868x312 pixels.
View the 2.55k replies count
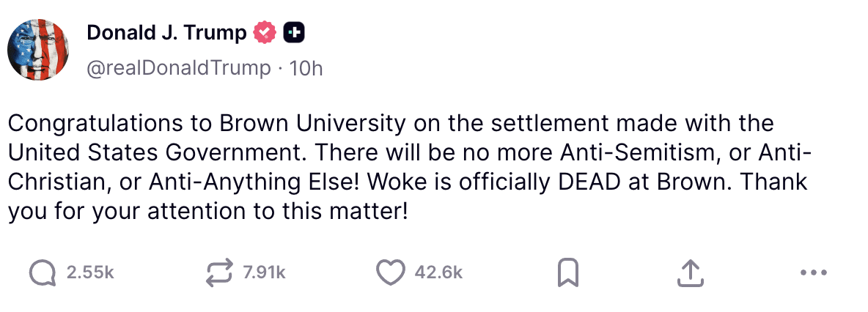89,272
